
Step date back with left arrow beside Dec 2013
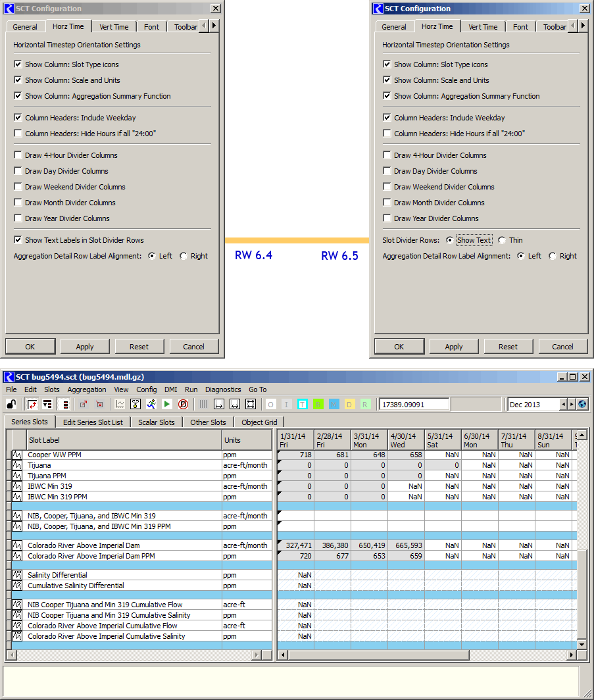(564, 405)
